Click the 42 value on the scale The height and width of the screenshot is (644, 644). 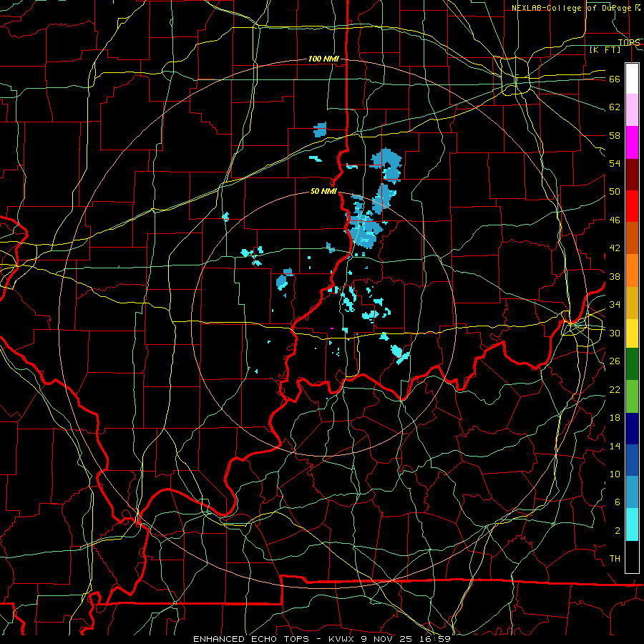615,248
